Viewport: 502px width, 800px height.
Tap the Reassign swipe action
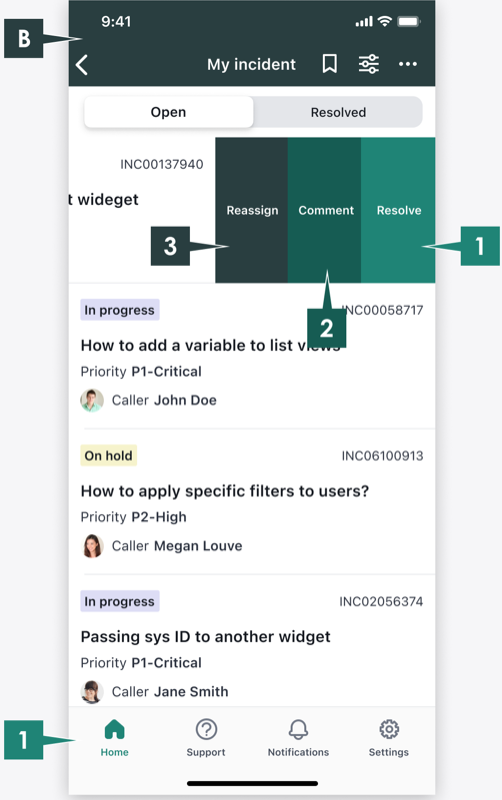(x=252, y=210)
